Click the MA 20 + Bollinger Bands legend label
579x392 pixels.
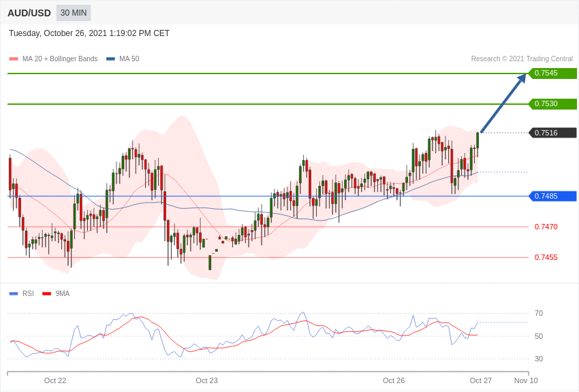tap(60, 59)
